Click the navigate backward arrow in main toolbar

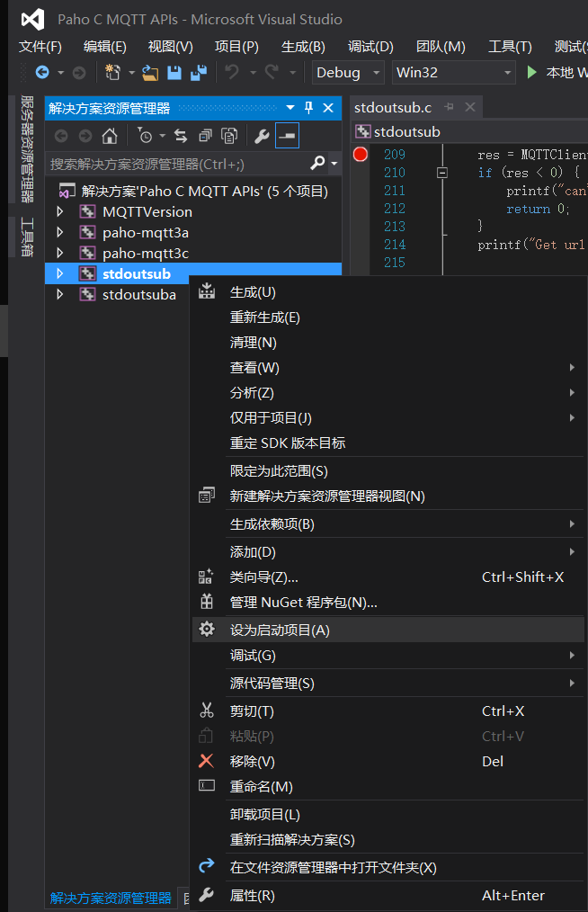[x=42, y=72]
